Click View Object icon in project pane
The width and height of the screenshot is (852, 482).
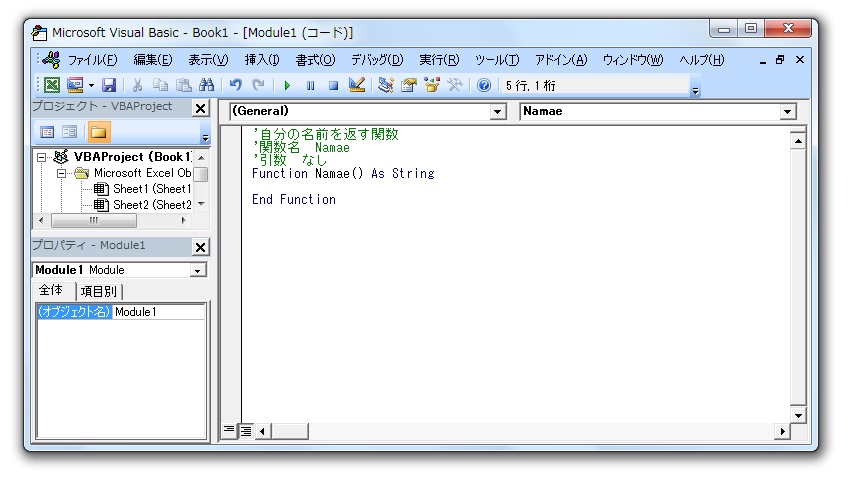[70, 132]
